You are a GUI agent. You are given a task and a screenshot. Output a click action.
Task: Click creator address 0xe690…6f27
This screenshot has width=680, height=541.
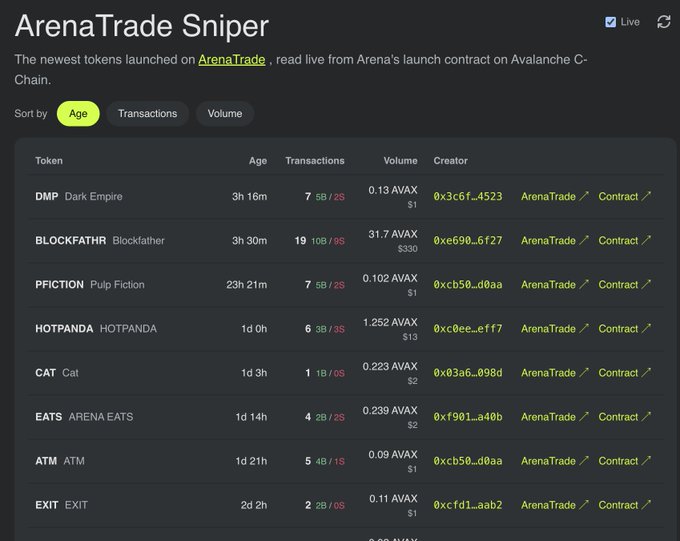tap(468, 241)
